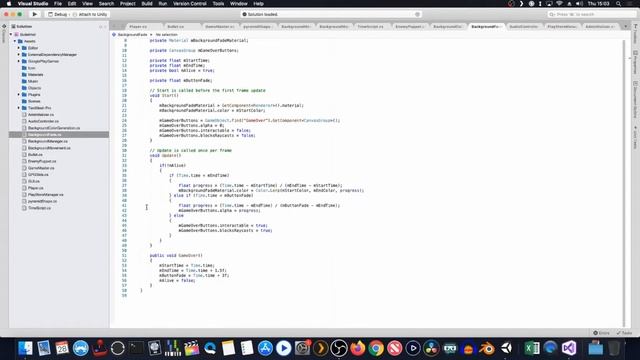
Task: Open the Version Control menu
Action: (190, 4)
